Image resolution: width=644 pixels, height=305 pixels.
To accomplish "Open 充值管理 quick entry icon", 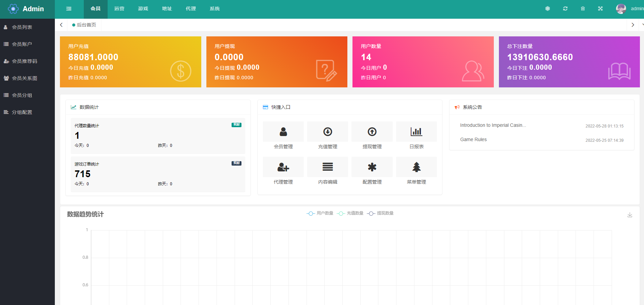I will (x=328, y=132).
